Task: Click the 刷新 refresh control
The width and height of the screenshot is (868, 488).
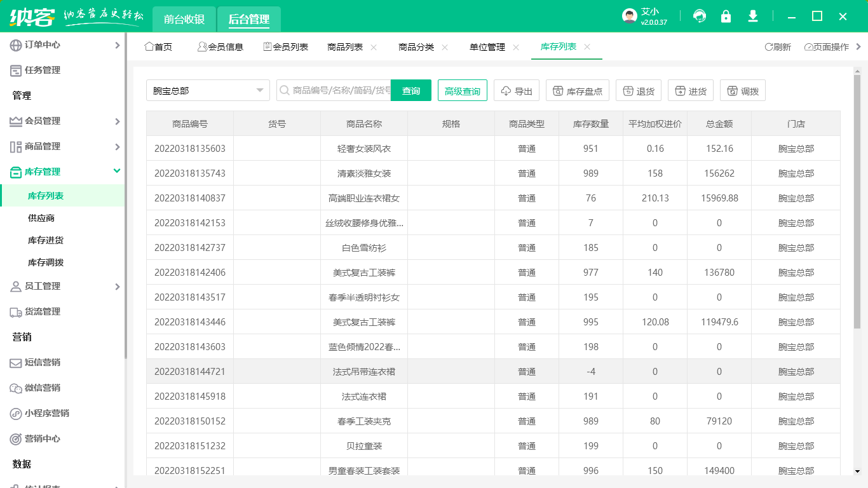Action: [x=778, y=46]
